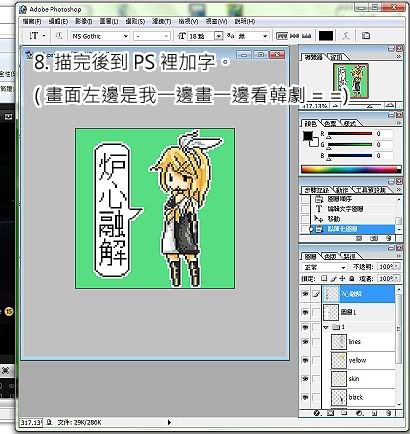Hide the lines layer

point(305,342)
